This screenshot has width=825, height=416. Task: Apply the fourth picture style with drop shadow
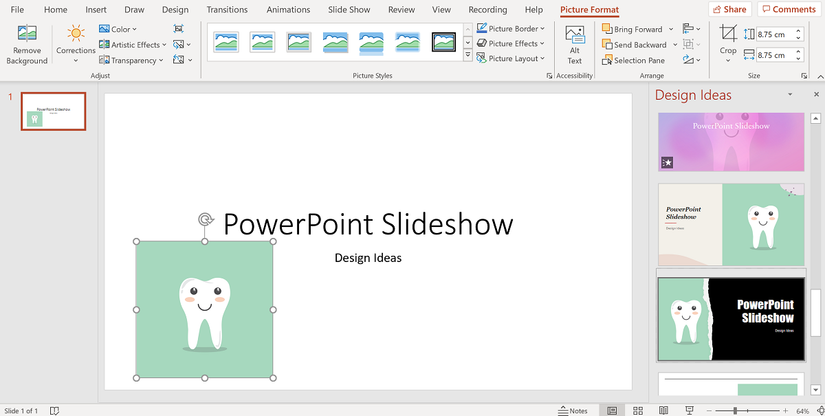tap(335, 42)
